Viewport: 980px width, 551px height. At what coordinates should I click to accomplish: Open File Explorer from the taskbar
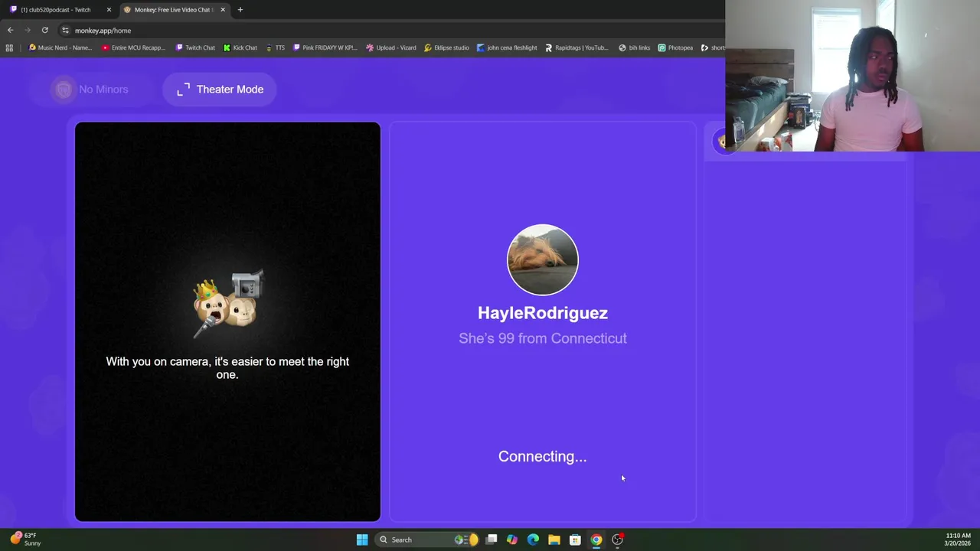554,540
